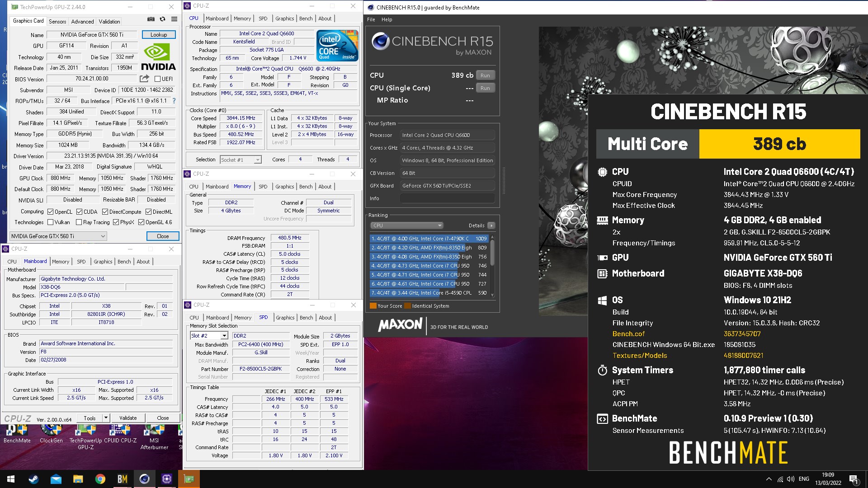
Task: Click Intel Core 2 Quad logo in CPU-Z
Action: pyautogui.click(x=337, y=45)
